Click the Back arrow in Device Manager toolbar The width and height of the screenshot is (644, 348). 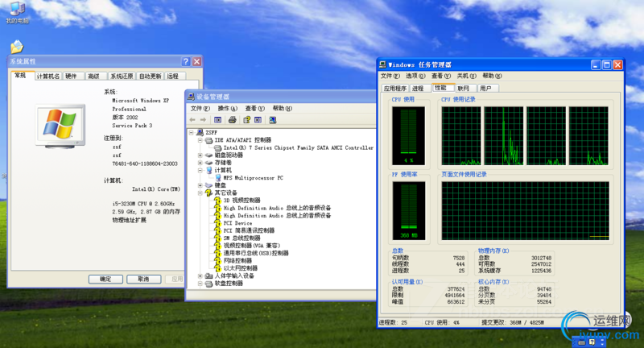(x=192, y=119)
